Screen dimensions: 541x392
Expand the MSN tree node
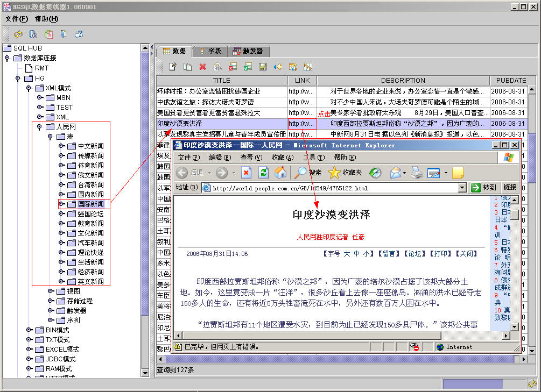(x=40, y=97)
